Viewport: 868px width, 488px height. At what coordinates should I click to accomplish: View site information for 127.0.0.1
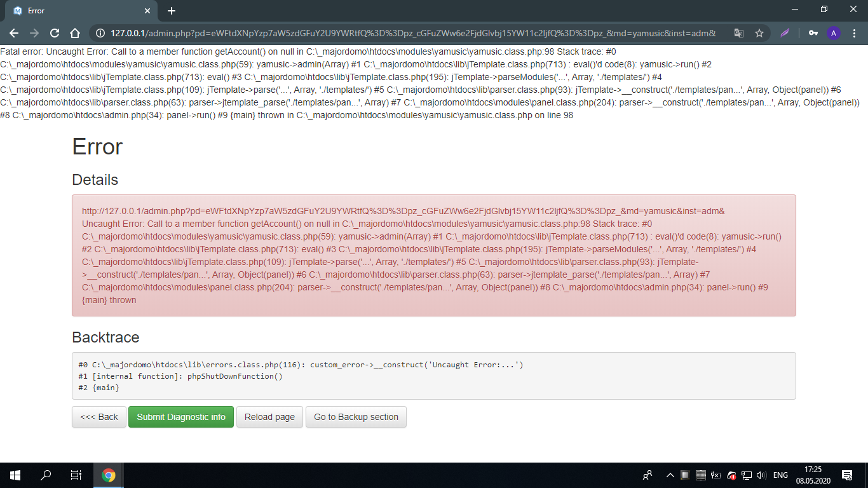click(100, 33)
